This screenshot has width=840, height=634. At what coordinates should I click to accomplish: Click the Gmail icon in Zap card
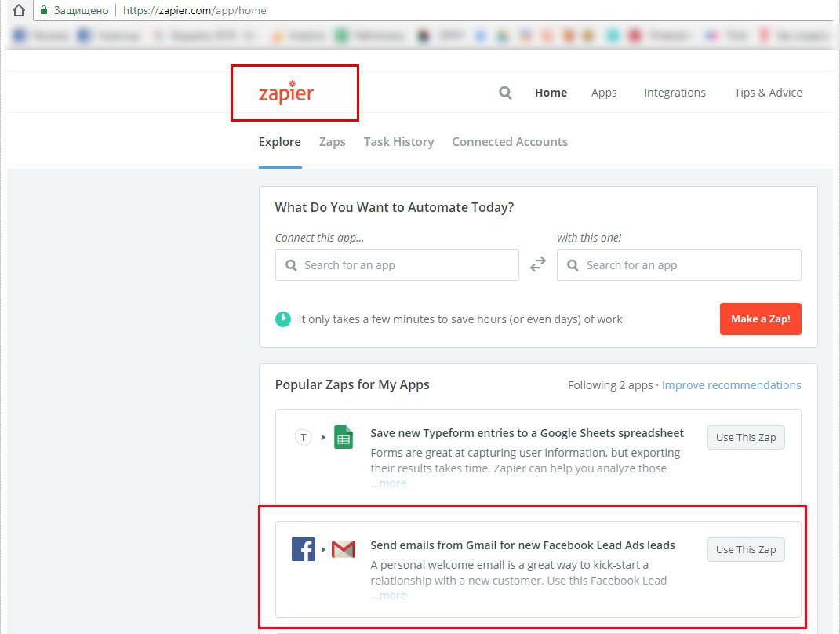[344, 549]
